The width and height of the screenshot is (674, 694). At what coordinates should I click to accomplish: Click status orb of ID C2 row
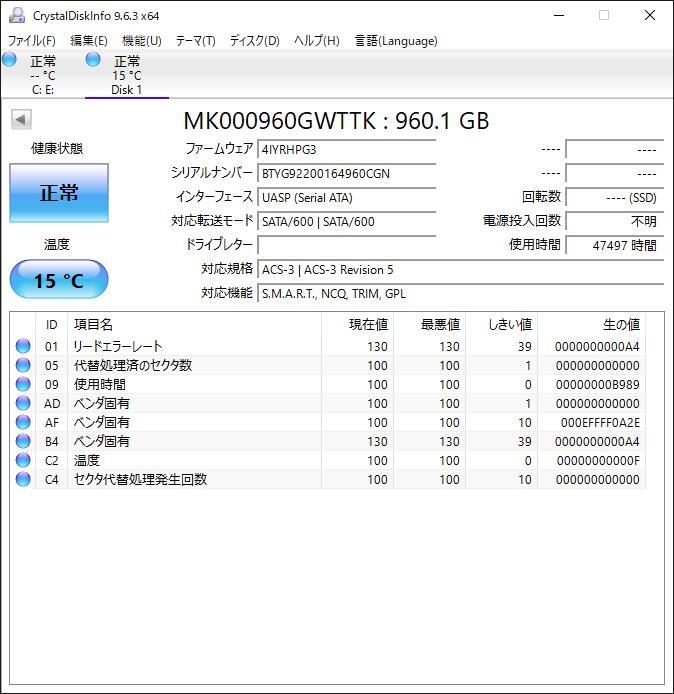pos(23,460)
